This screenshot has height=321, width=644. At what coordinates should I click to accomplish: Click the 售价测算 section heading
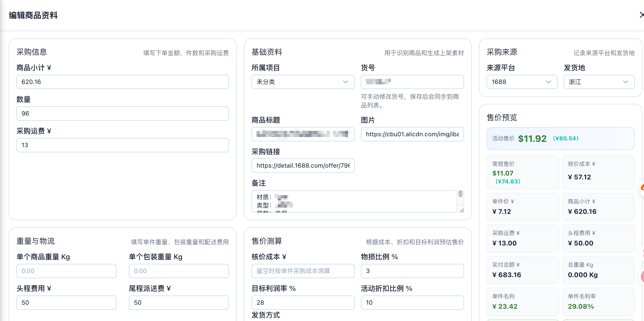click(267, 241)
